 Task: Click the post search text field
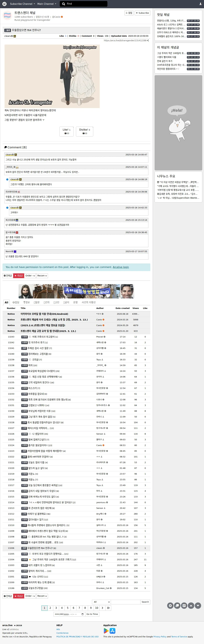click(x=125, y=602)
